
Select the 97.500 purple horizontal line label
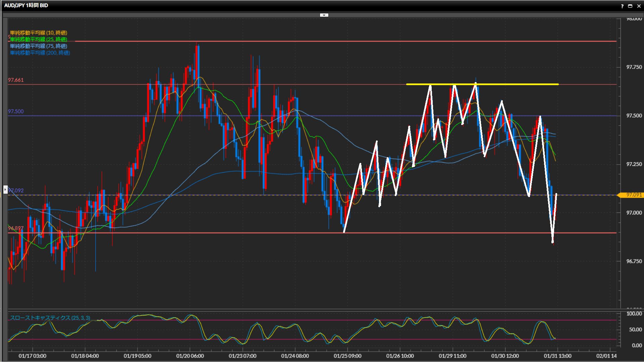pyautogui.click(x=16, y=111)
